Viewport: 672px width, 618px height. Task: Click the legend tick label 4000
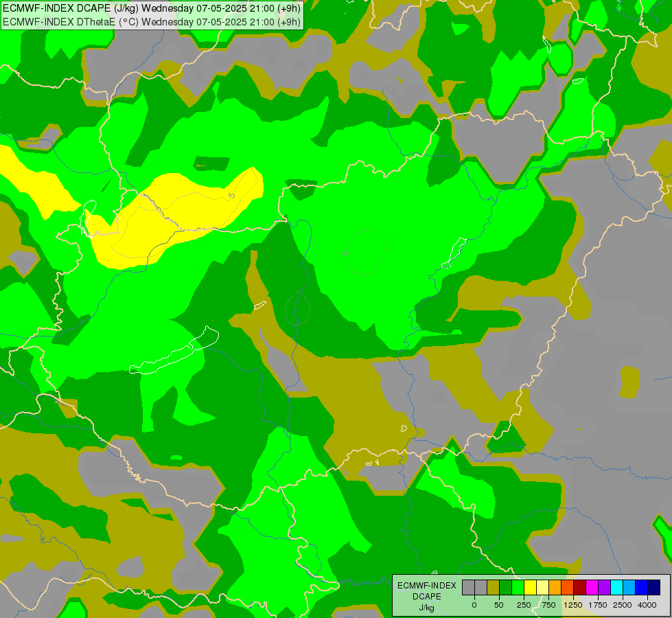[647, 605]
